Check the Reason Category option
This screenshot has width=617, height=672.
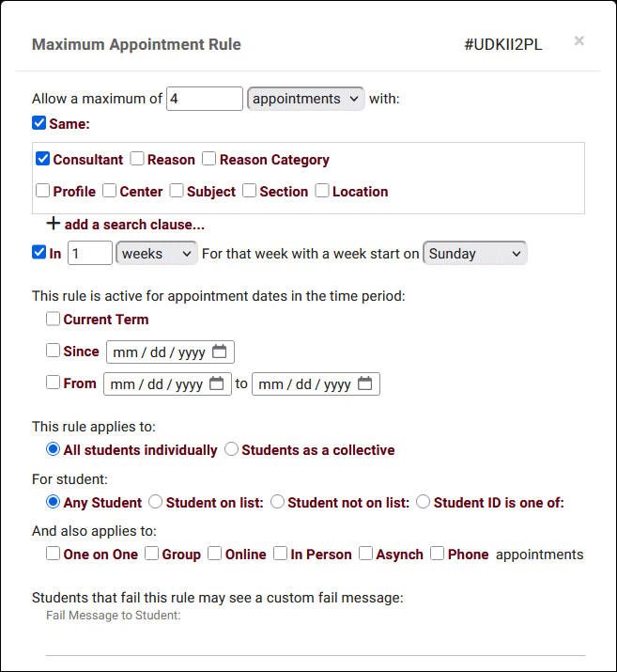tap(209, 159)
